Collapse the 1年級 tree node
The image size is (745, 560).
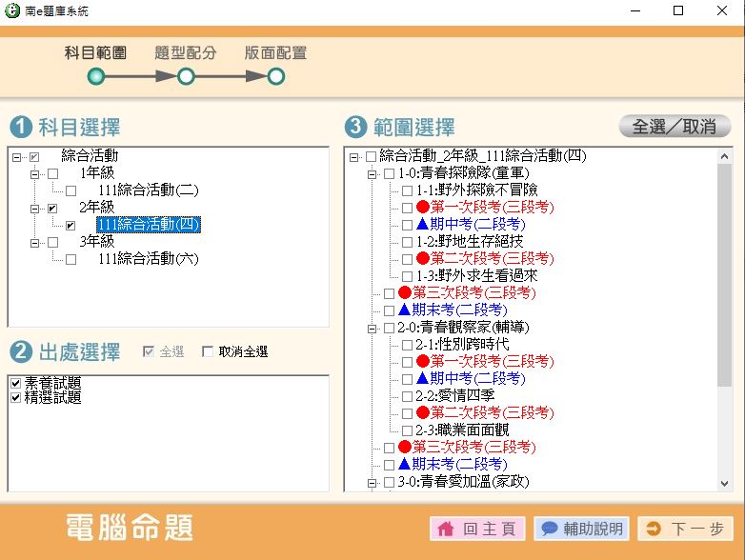pyautogui.click(x=34, y=174)
